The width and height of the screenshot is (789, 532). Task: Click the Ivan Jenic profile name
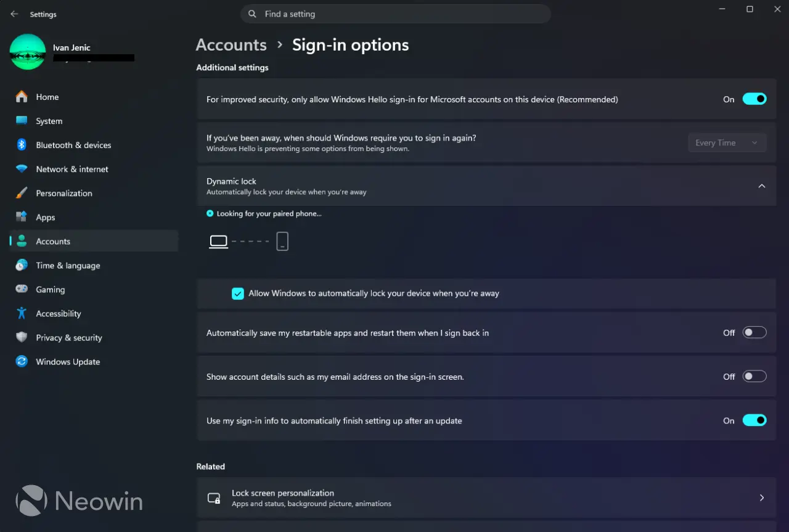pos(72,47)
